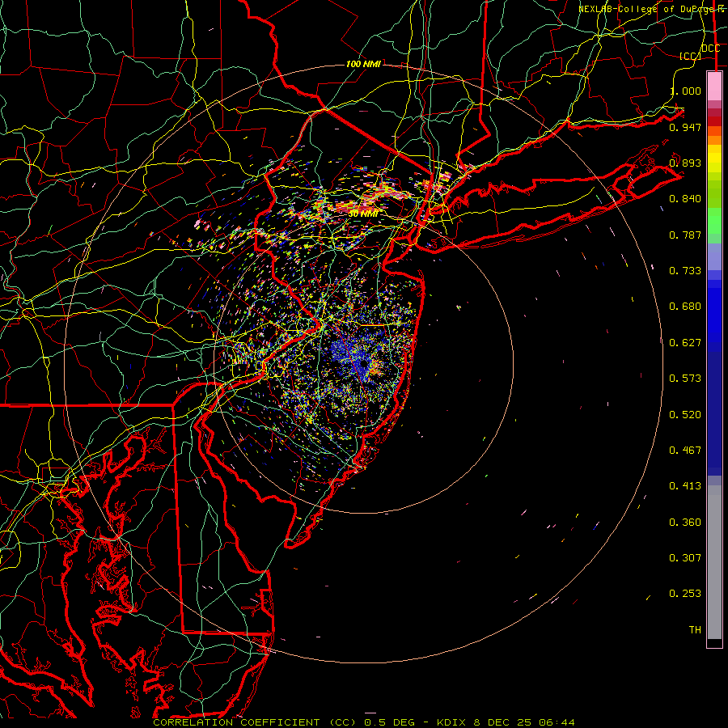Select the 1.000 scale value

685,91
